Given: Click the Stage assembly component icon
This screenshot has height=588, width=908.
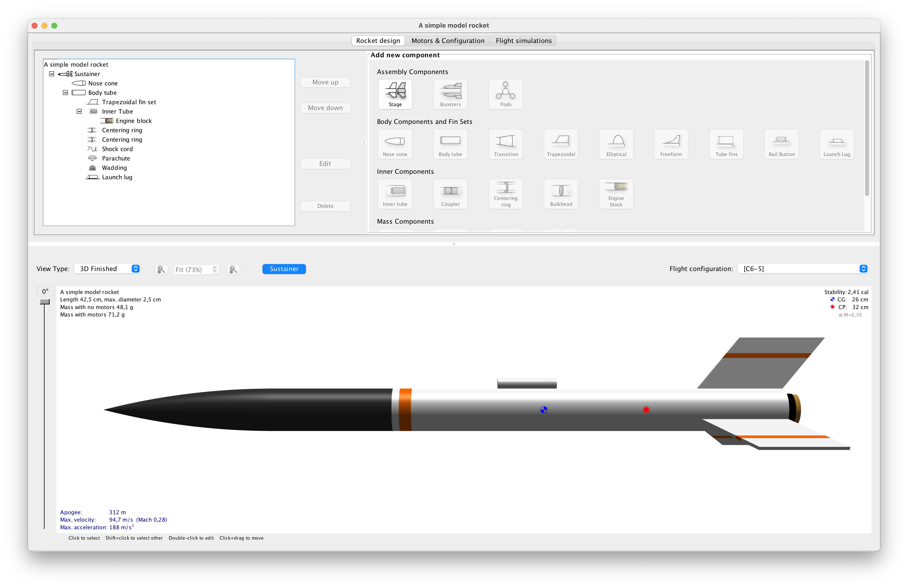Looking at the screenshot, I should click(x=395, y=93).
